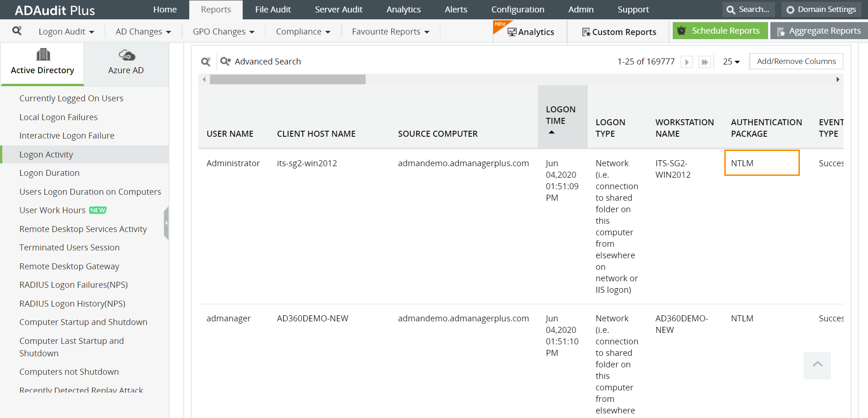Open Logon Duration report link
This screenshot has width=868, height=418.
pos(49,173)
